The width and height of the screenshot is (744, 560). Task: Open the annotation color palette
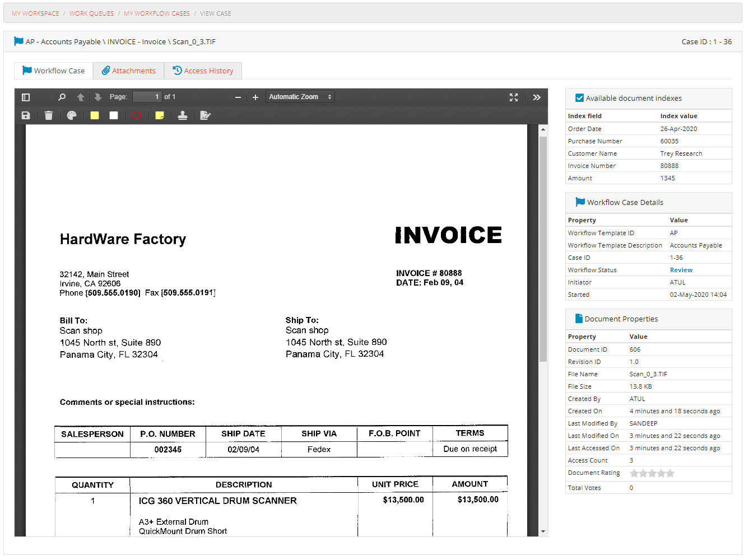click(72, 115)
